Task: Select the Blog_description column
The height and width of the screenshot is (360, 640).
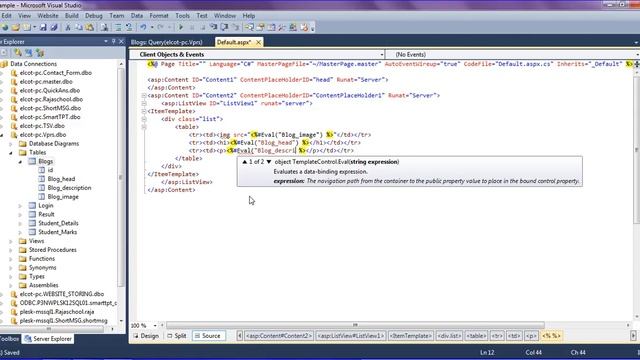Action: click(69, 188)
